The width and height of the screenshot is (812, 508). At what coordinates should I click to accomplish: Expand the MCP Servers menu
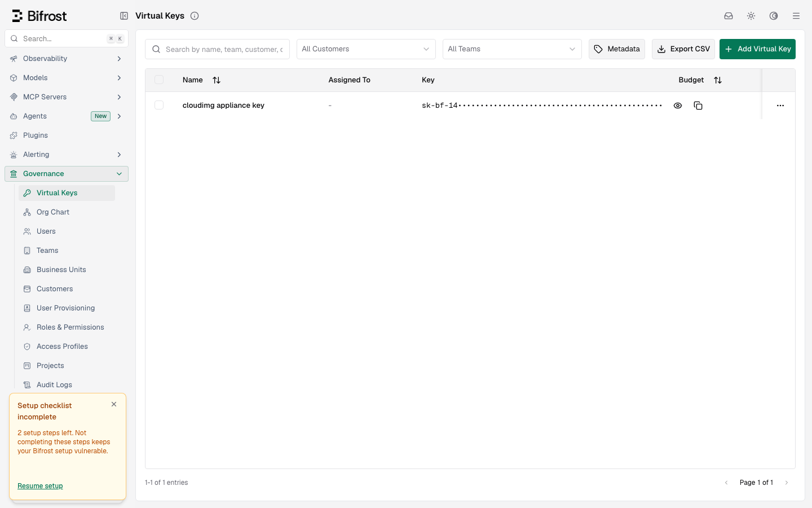coord(67,97)
